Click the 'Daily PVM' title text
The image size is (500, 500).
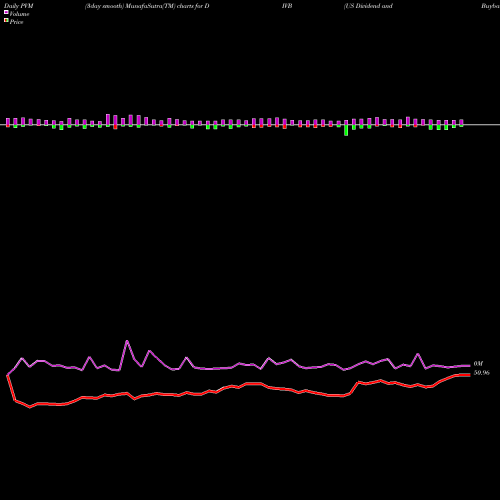(x=19, y=6)
